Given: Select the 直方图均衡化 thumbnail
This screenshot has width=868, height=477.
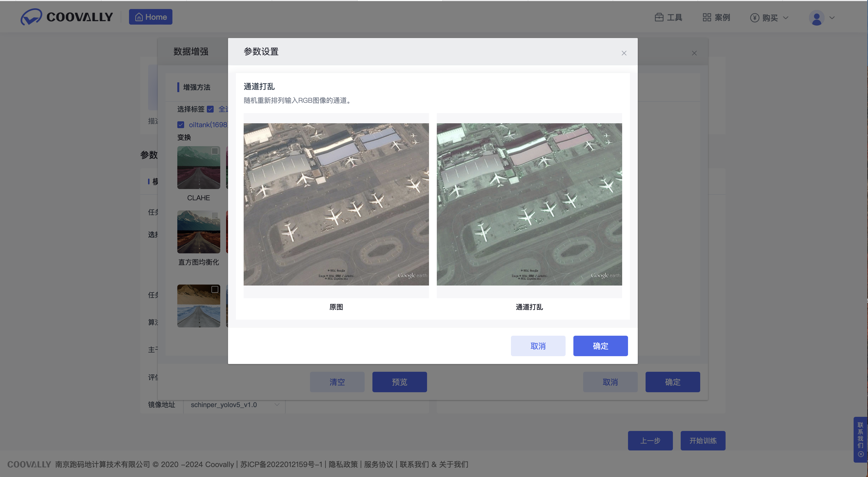Looking at the screenshot, I should click(199, 232).
